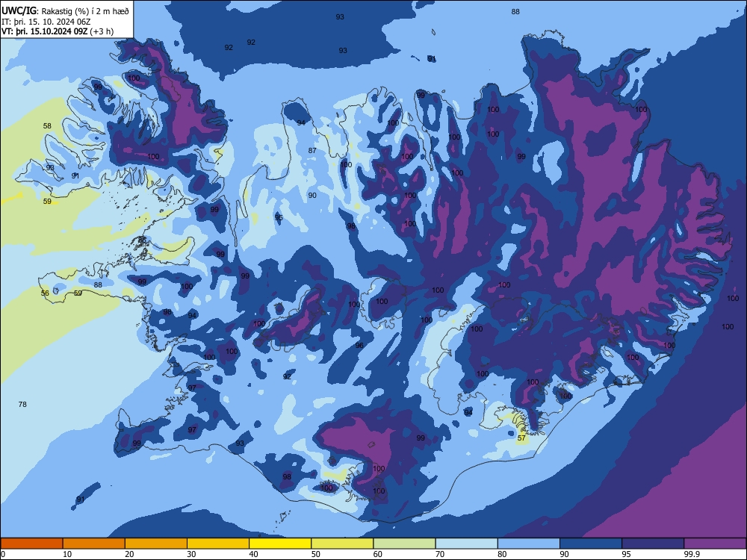Click the '99.9' legend scale label

point(691,554)
